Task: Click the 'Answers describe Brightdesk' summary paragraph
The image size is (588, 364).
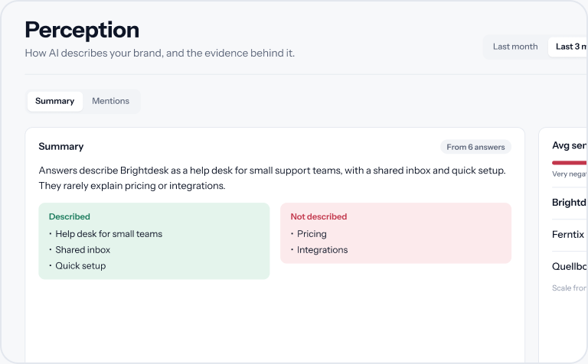Action: pos(273,178)
